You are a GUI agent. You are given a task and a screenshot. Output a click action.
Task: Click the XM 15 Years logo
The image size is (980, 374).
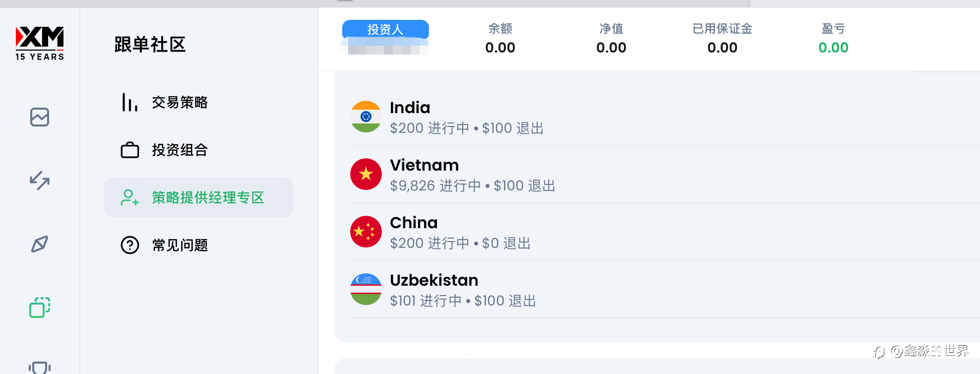pyautogui.click(x=40, y=43)
